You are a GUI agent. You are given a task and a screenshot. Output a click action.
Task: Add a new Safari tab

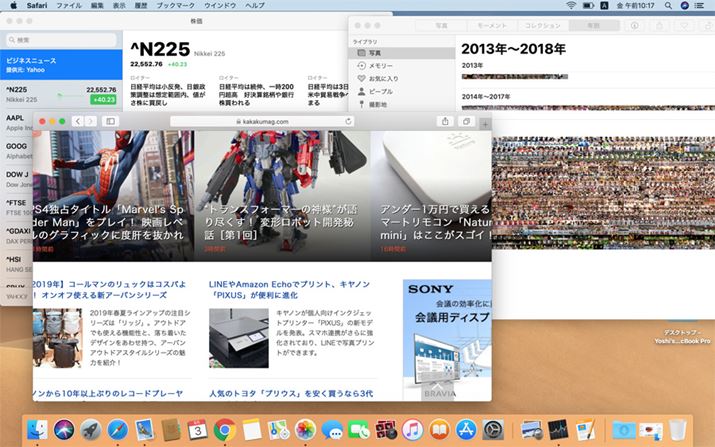tap(485, 121)
